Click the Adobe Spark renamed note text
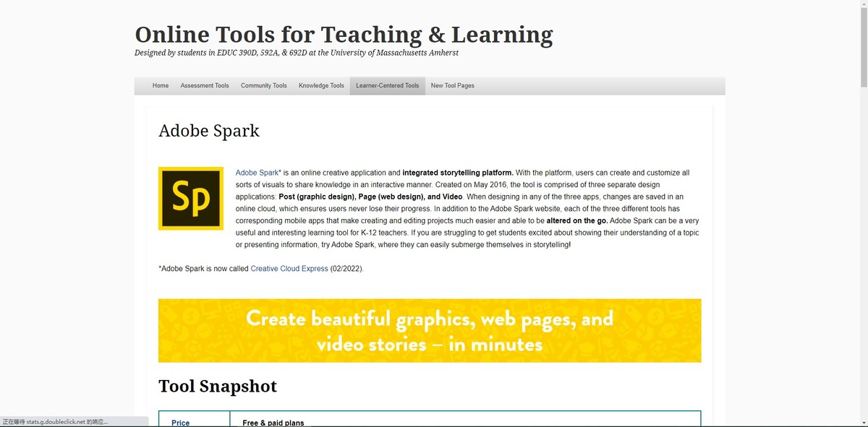This screenshot has height=427, width=868. point(261,269)
